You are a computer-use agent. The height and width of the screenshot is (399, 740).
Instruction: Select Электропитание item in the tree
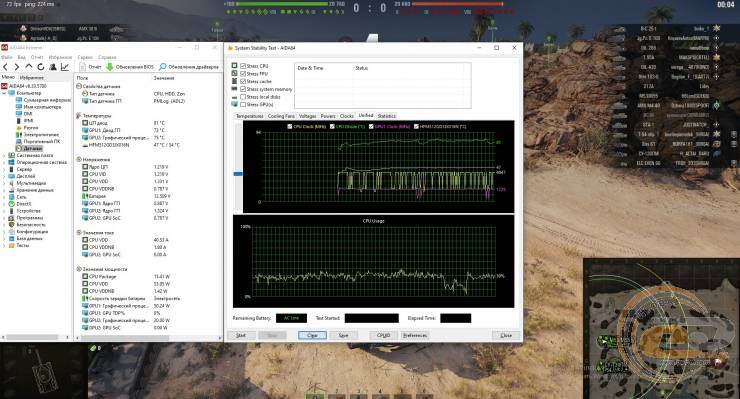(37, 135)
